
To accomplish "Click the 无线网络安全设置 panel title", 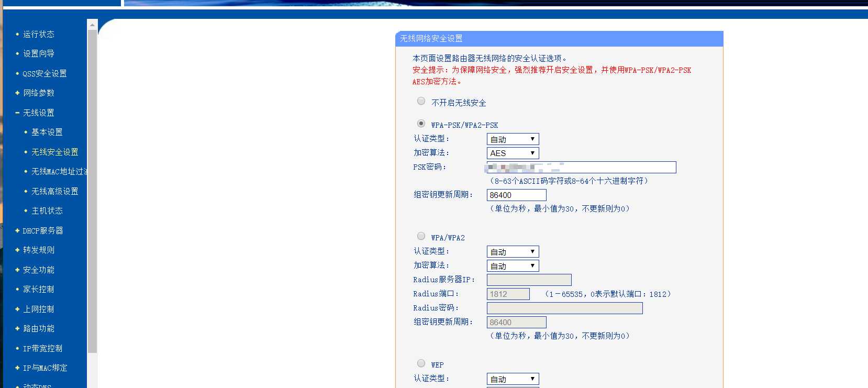I will coord(431,38).
